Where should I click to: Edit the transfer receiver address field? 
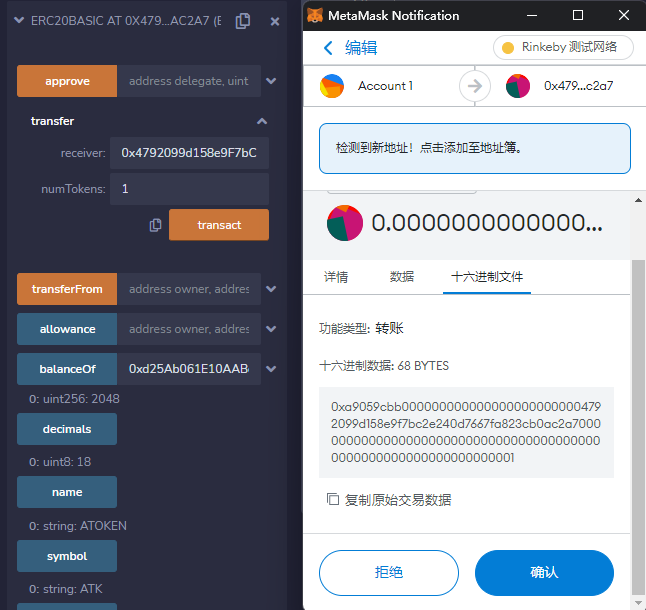189,153
